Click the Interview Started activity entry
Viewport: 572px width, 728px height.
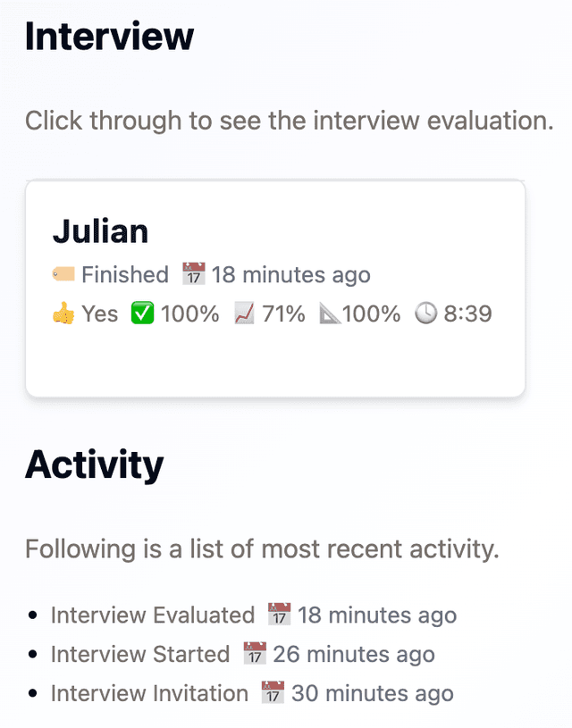(139, 654)
